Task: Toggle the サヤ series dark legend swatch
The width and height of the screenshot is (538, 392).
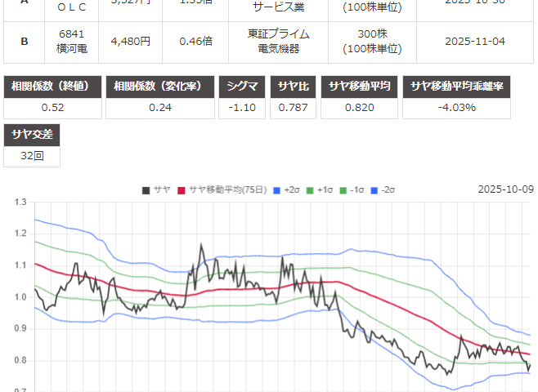Action: tap(146, 189)
